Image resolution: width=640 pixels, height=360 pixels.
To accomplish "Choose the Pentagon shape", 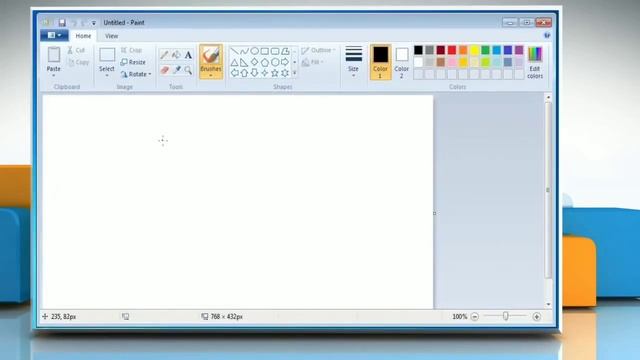I will tap(264, 62).
